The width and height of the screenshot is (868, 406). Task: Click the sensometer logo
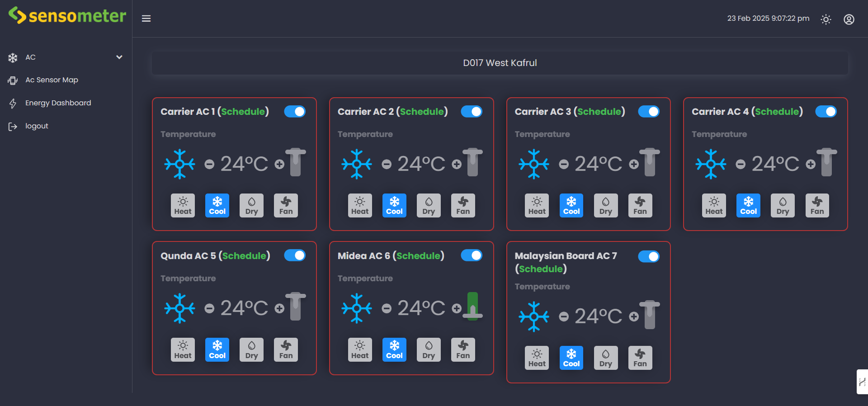point(67,15)
